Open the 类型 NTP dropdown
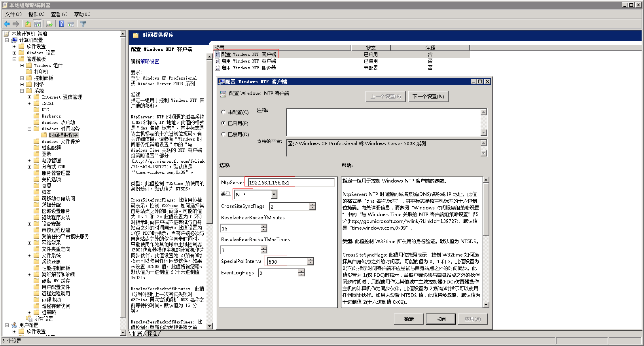Image resolution: width=644 pixels, height=346 pixels. [x=274, y=194]
